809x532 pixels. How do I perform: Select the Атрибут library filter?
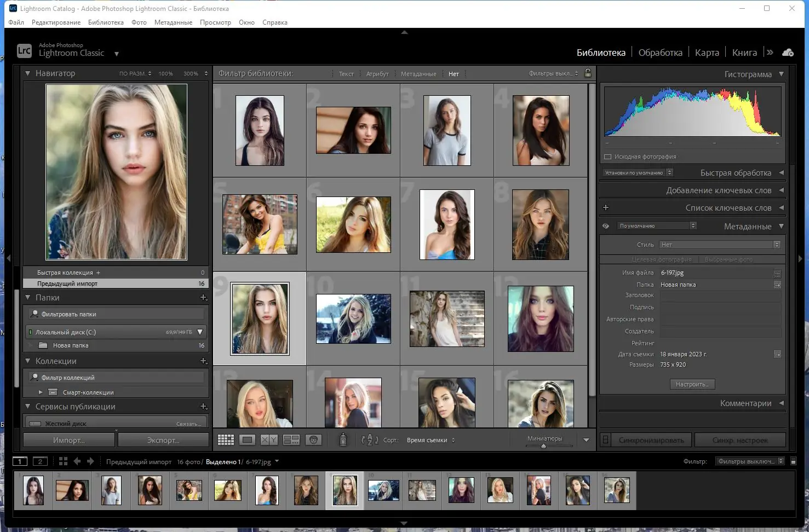[x=377, y=74]
